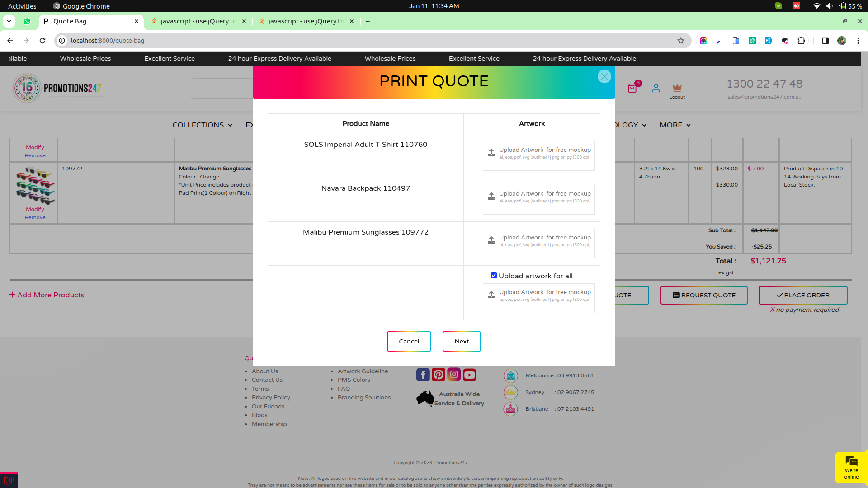The height and width of the screenshot is (488, 868).
Task: Click the Cancel button
Action: point(409,341)
